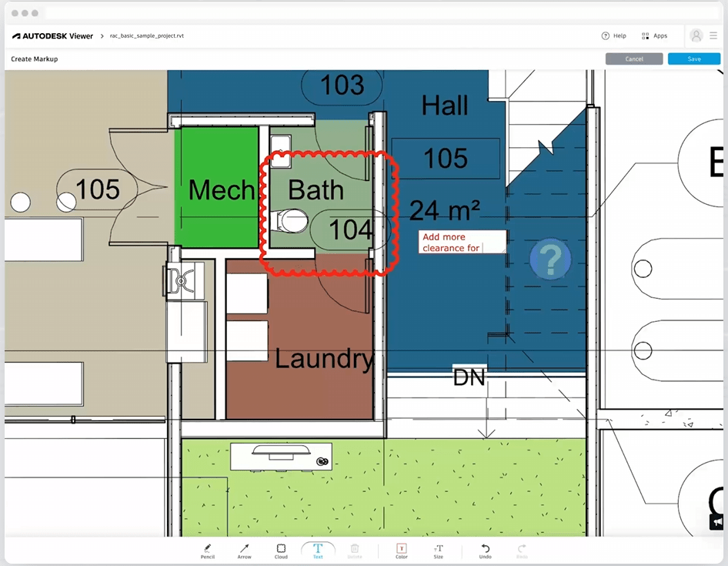Click the 'Add more clearance for' text box
Screen dimensions: 728x566
pos(462,242)
